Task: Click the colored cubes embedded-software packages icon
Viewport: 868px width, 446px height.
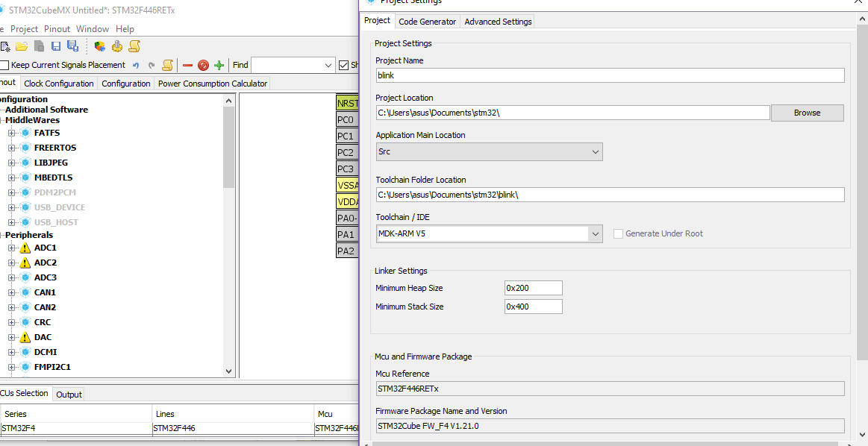Action: 100,46
